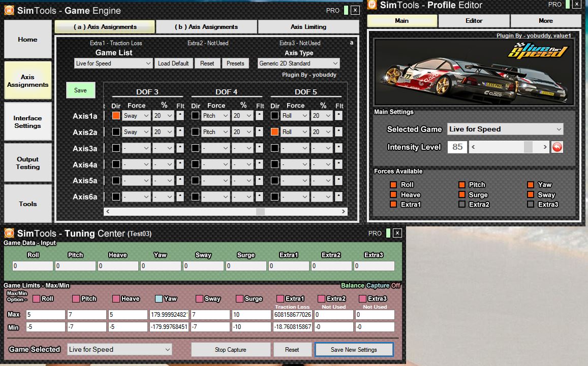Click Stop Capture in Tuning Center

click(231, 350)
